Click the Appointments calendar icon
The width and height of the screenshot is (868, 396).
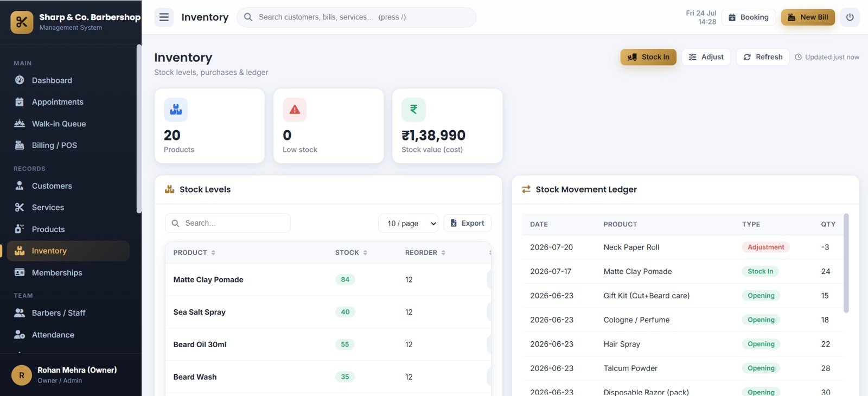[x=20, y=102]
